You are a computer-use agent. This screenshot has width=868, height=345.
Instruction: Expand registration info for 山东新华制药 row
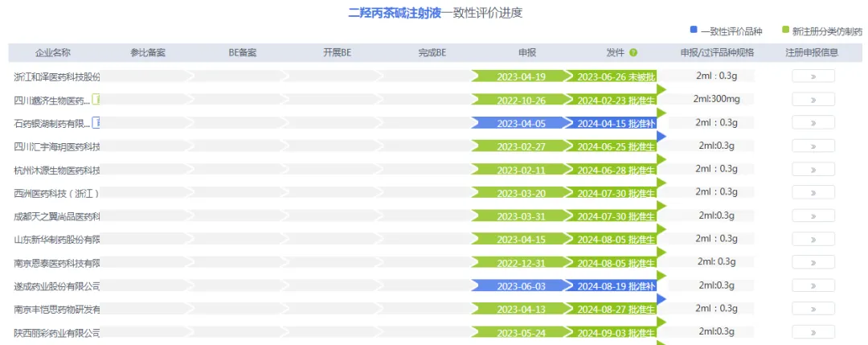point(813,239)
